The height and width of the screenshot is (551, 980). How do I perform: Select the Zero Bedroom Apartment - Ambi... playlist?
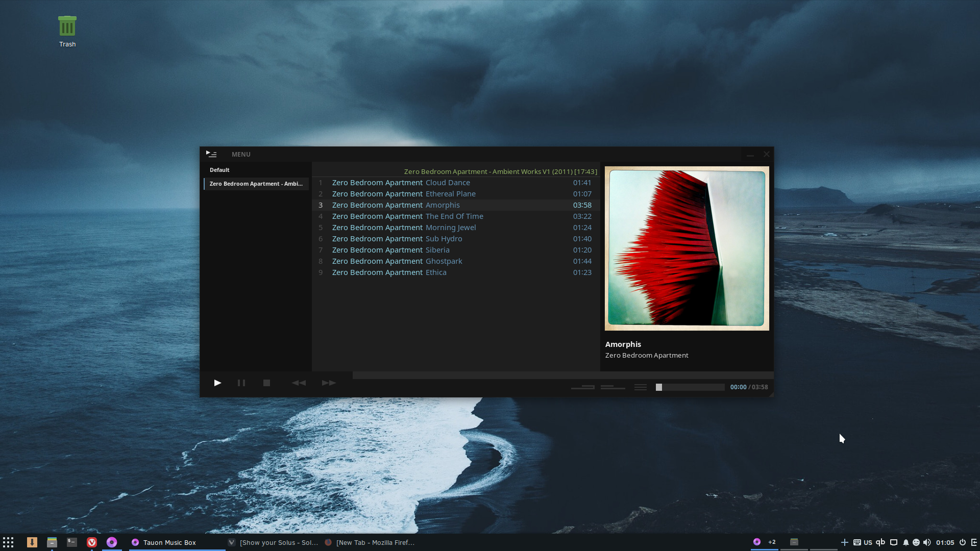tap(256, 184)
